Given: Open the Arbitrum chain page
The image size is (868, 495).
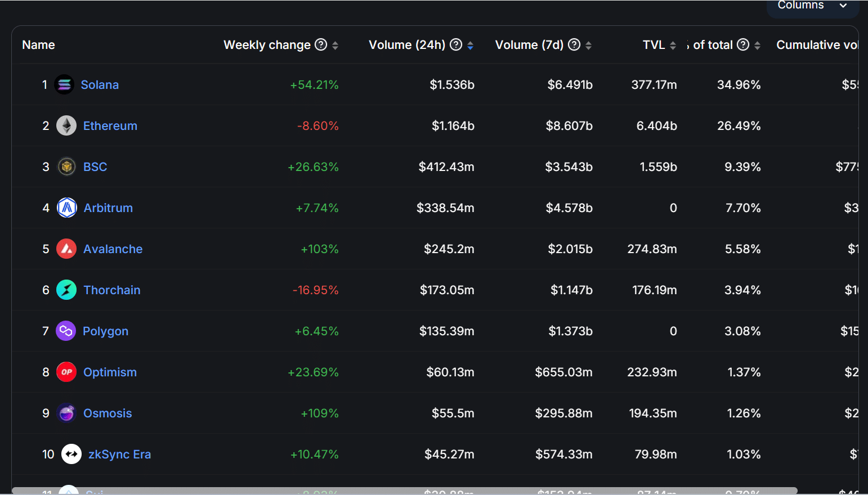Looking at the screenshot, I should click(x=108, y=208).
